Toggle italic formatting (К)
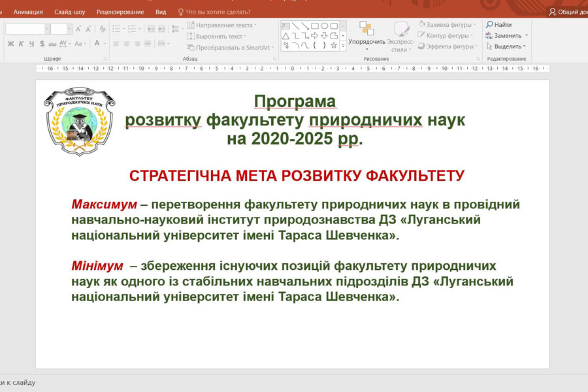Screen dimensions: 588x392 (x=21, y=44)
